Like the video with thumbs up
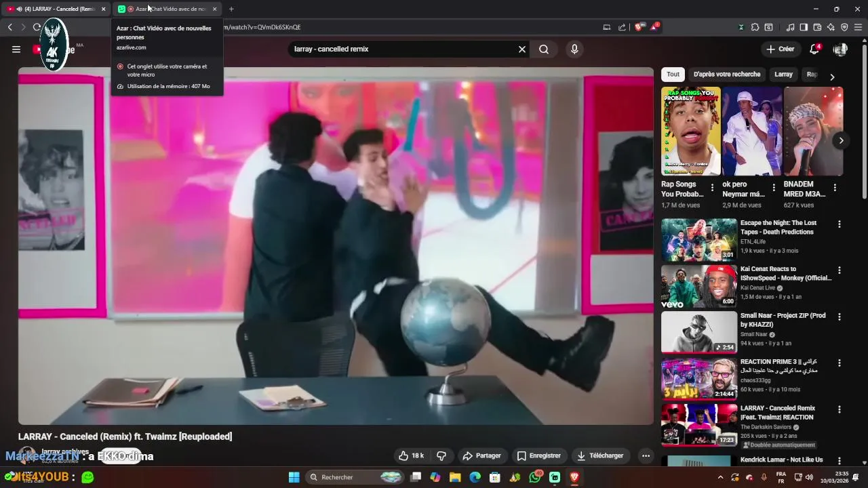Viewport: 868px width, 488px height. click(x=412, y=455)
